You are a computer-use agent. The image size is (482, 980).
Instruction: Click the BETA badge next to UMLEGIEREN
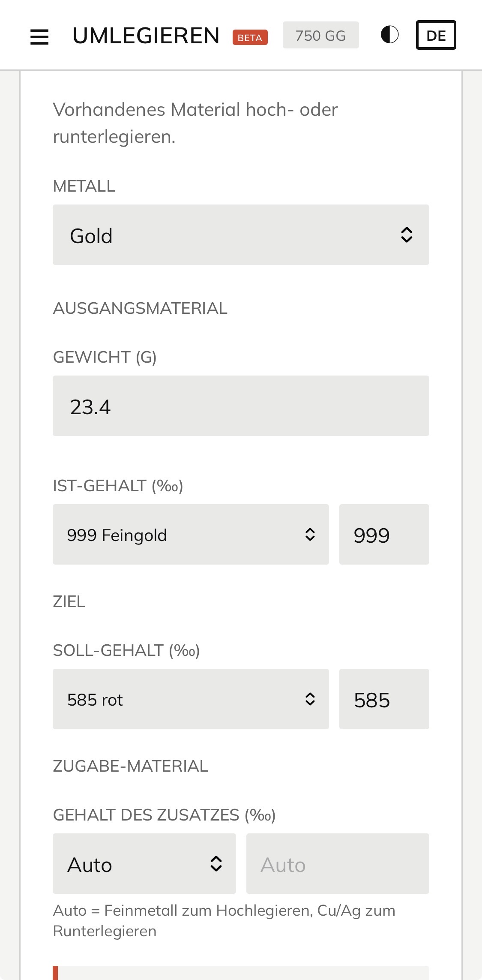click(250, 38)
